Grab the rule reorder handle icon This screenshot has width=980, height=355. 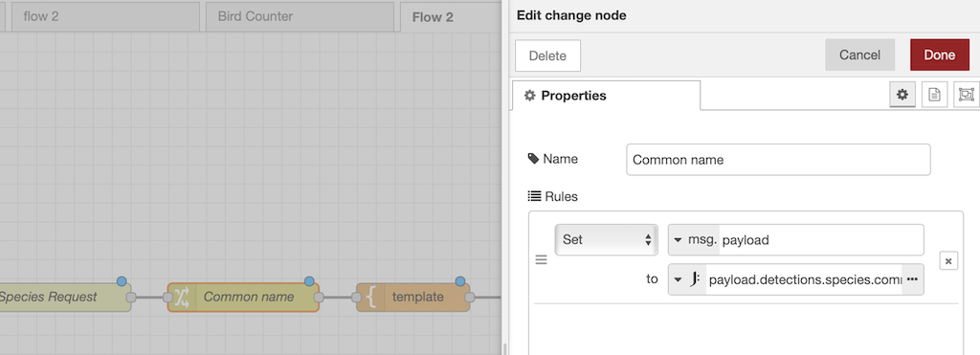click(542, 259)
